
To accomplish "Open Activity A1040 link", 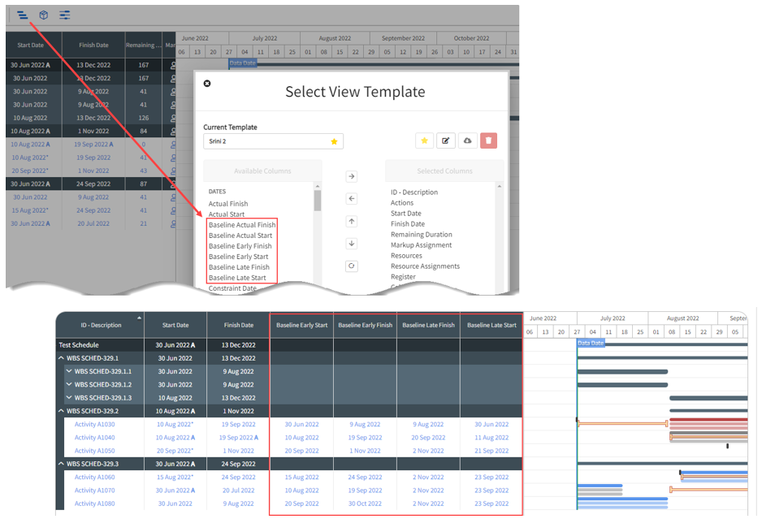I will [94, 437].
